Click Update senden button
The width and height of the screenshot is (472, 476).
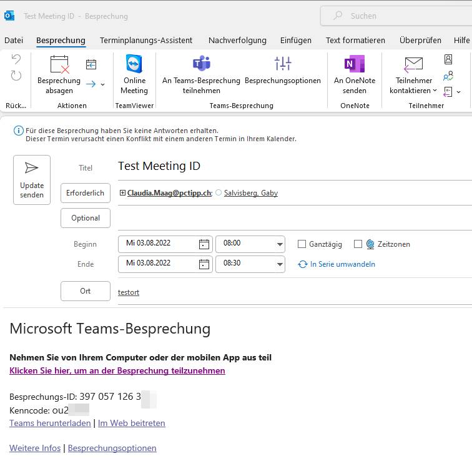tap(32, 180)
